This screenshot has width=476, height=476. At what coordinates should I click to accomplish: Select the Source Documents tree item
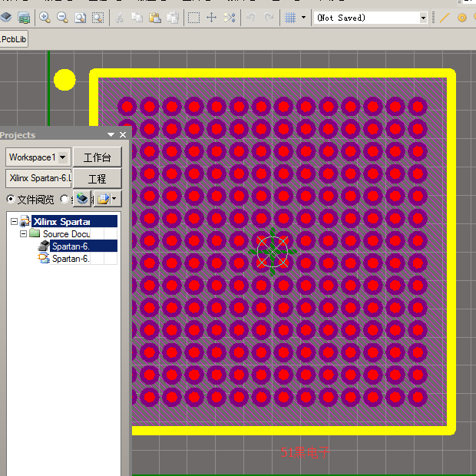click(x=67, y=233)
